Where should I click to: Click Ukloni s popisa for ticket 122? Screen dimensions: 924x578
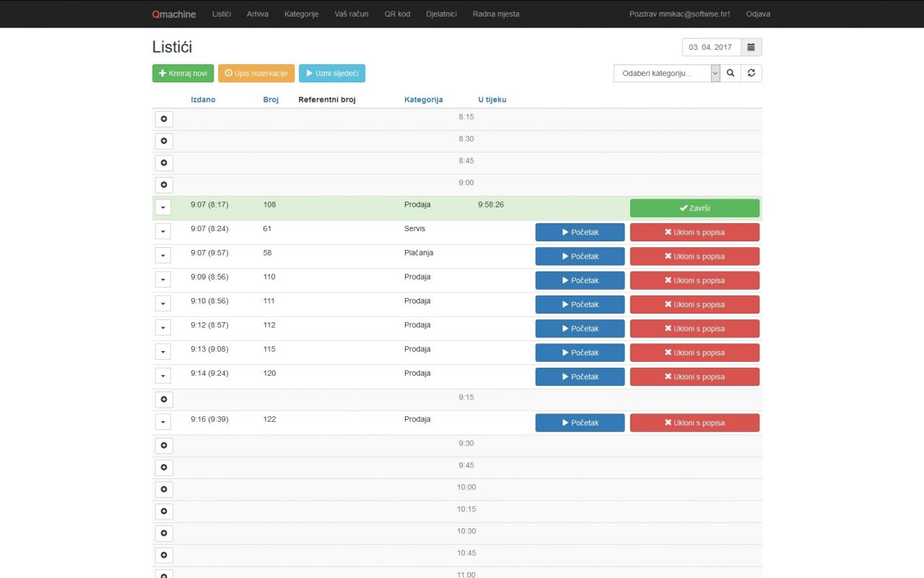tap(694, 423)
